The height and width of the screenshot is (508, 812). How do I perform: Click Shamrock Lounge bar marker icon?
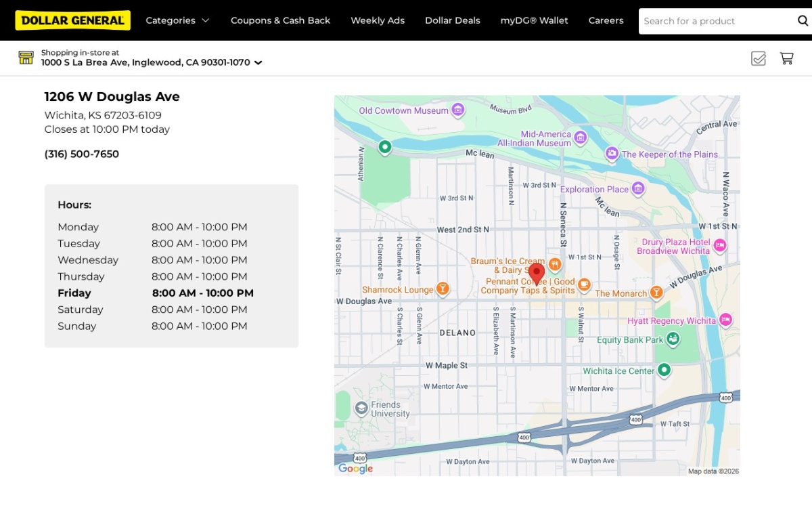[x=443, y=289]
